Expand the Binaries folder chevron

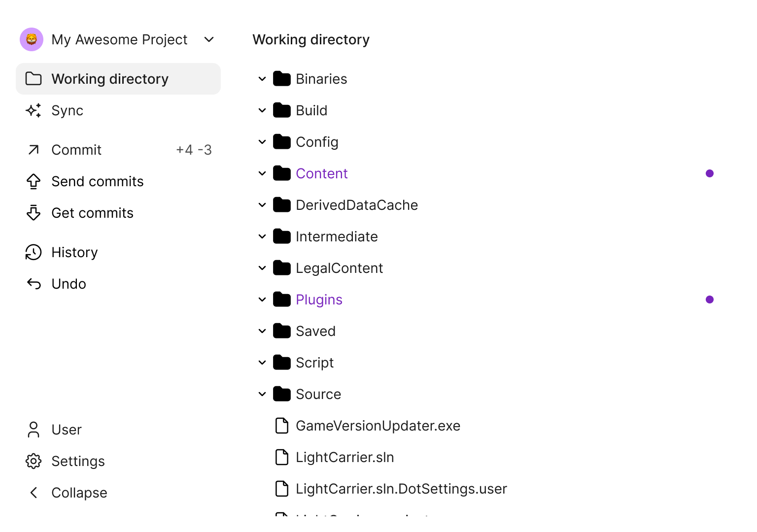tap(262, 79)
